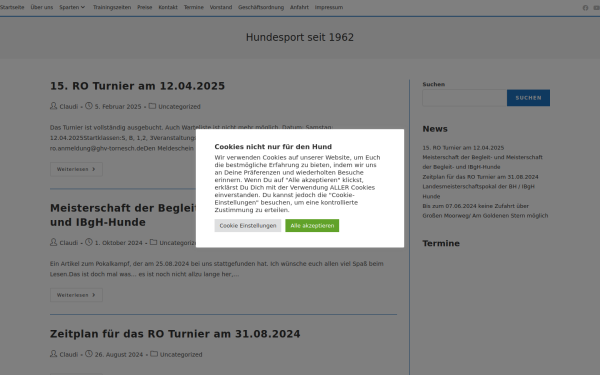Click the folder icon of the 5. Februar post

point(152,106)
